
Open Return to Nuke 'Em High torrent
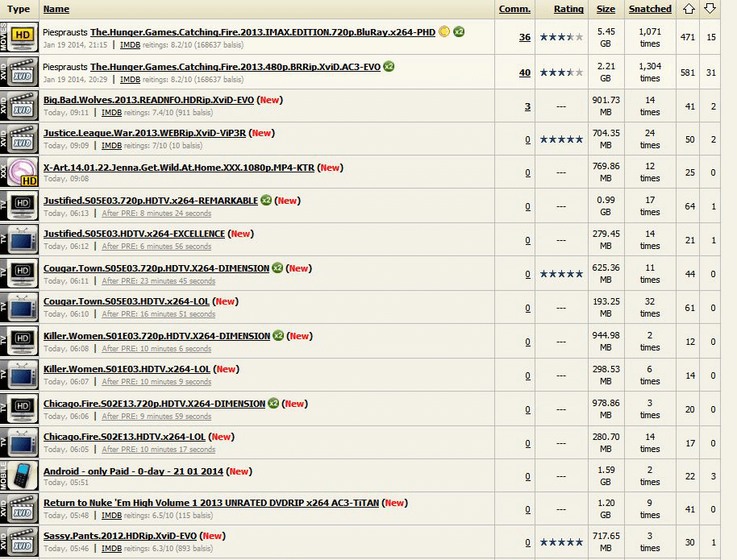point(211,503)
